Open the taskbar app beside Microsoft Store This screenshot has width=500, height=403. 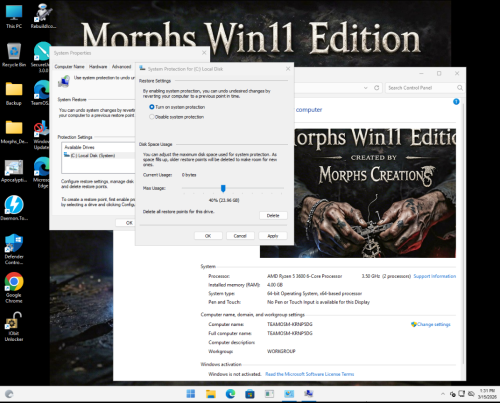[269, 394]
